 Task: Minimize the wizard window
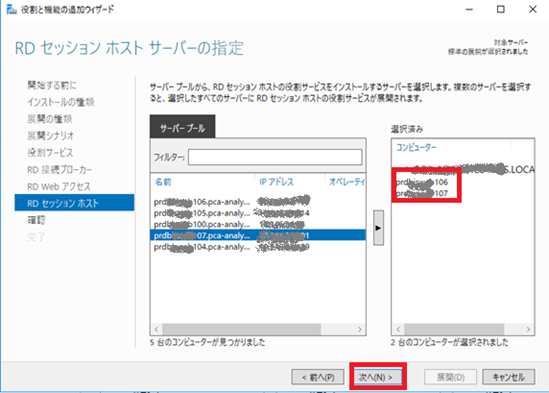click(x=469, y=9)
